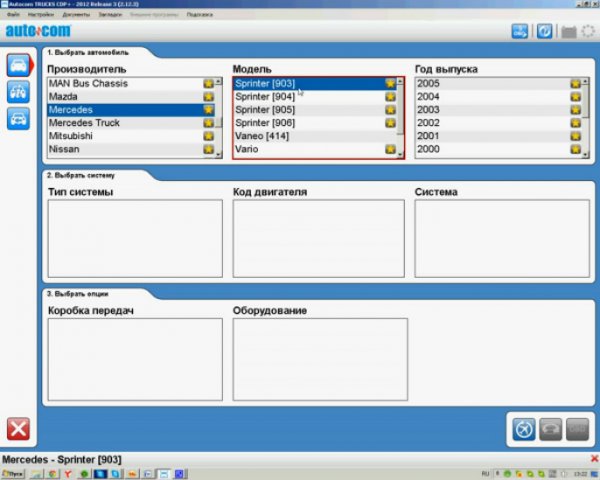
Task: Click model list scroll-down arrow
Action: [x=400, y=154]
